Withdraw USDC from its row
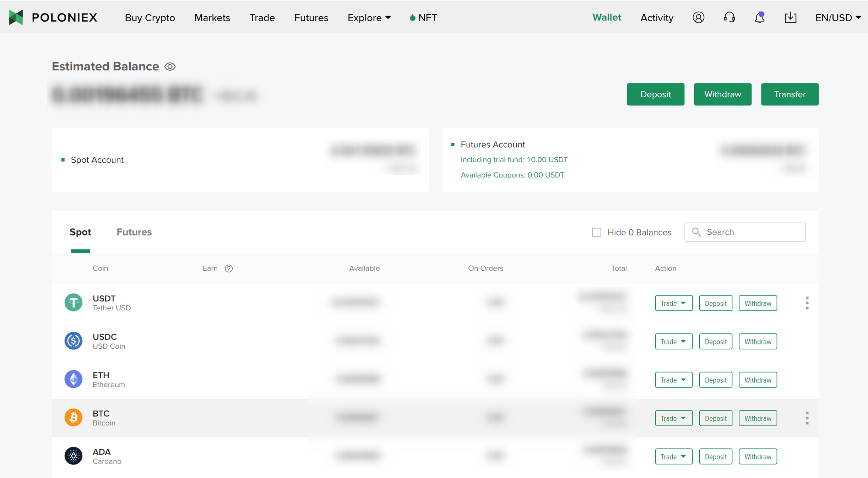The image size is (868, 478). coord(758,341)
